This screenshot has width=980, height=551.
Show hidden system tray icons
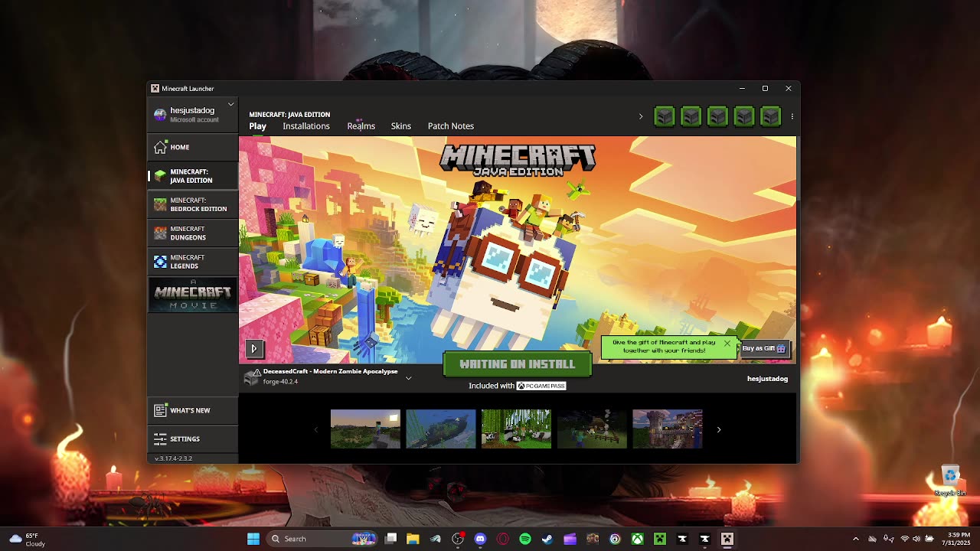(x=856, y=539)
